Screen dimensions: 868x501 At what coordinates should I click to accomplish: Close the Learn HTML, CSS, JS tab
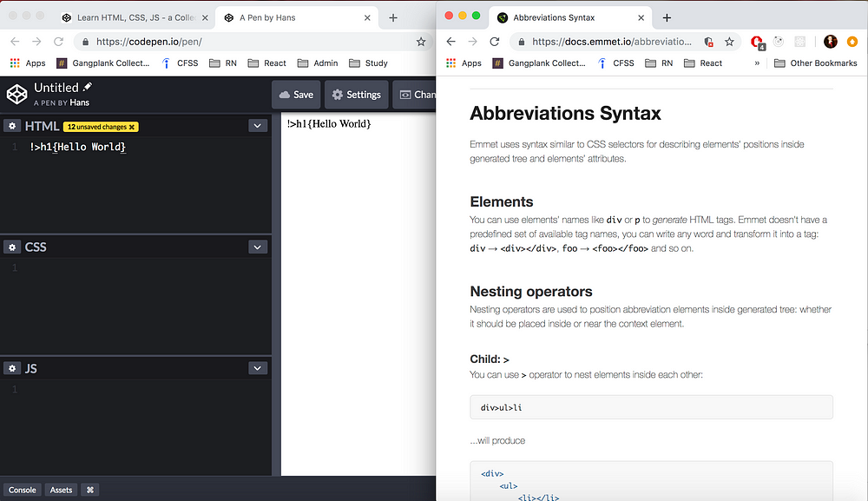click(x=205, y=17)
